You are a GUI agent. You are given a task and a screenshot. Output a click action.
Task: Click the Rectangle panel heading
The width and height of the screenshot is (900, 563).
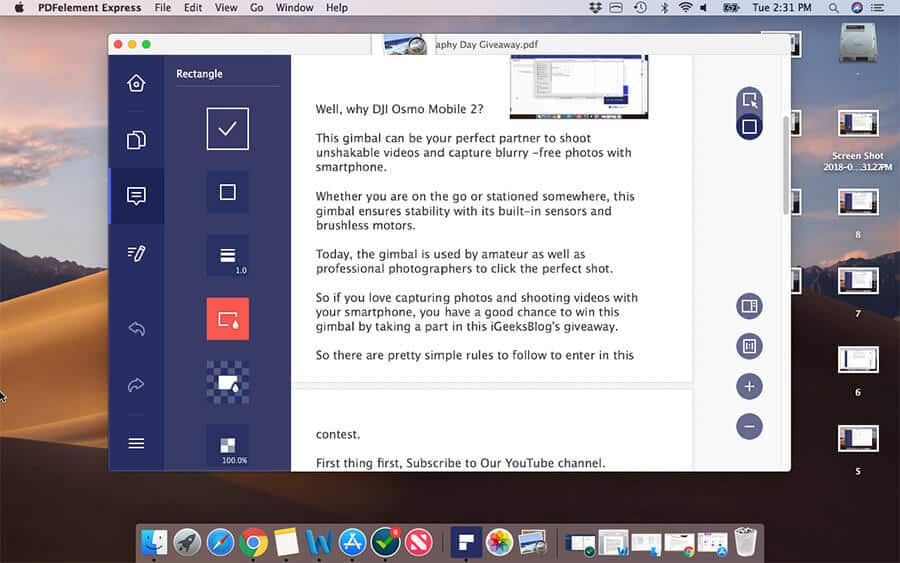coord(199,73)
